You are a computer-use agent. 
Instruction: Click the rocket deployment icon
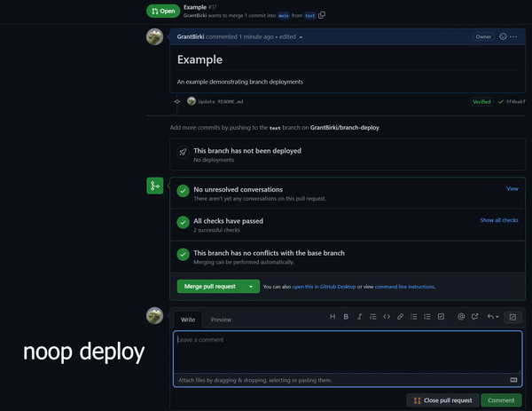click(x=183, y=152)
